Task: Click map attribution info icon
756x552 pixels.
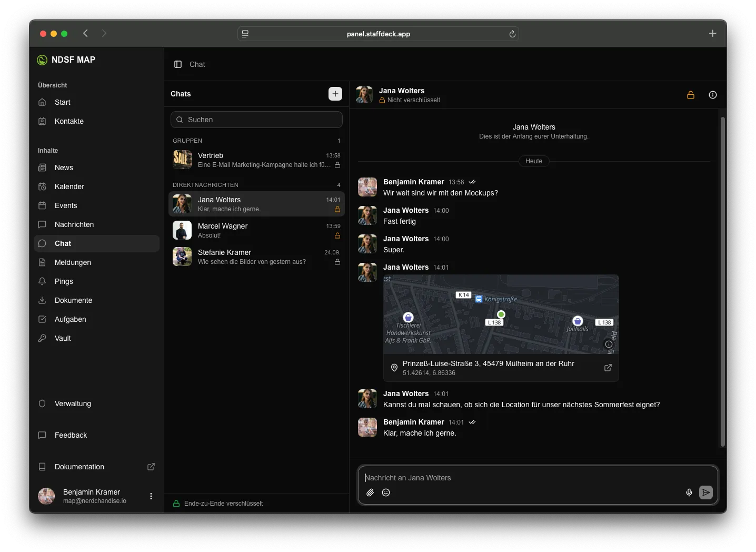Action: (609, 344)
